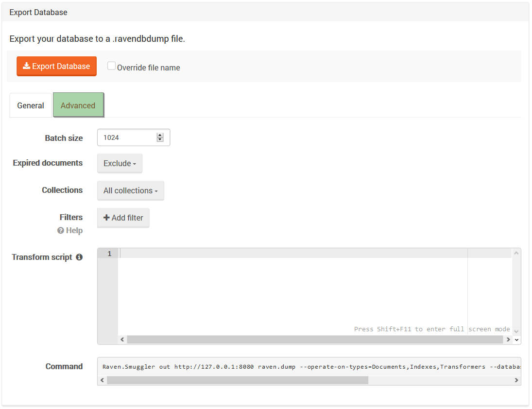Click the Raven.Smuggler command text
This screenshot has width=532, height=409.
(311, 367)
